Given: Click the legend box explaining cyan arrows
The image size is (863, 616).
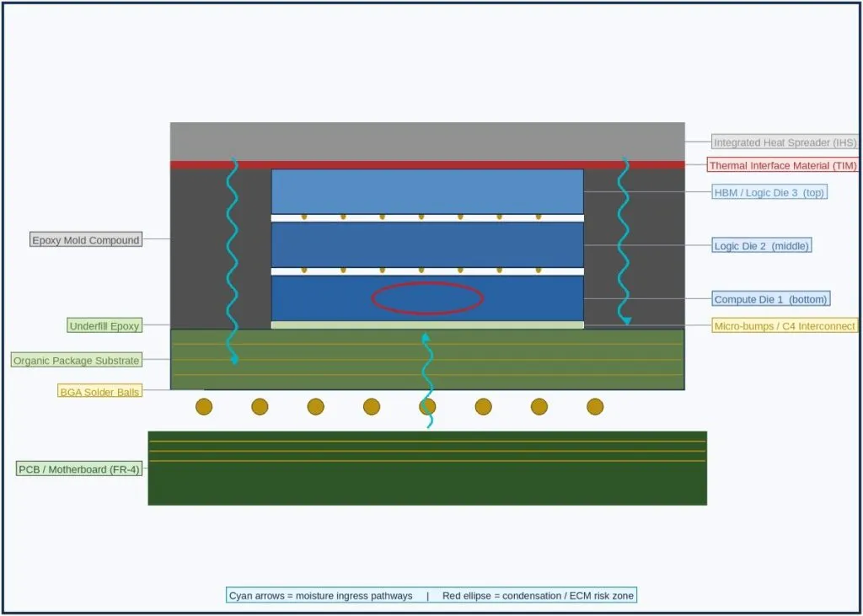Looking at the screenshot, I should click(x=431, y=595).
